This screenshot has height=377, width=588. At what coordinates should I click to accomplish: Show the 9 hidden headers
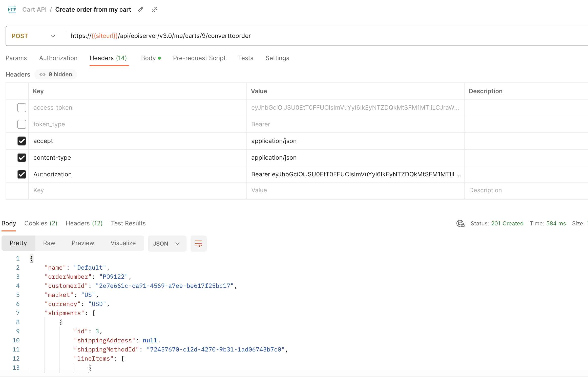56,74
